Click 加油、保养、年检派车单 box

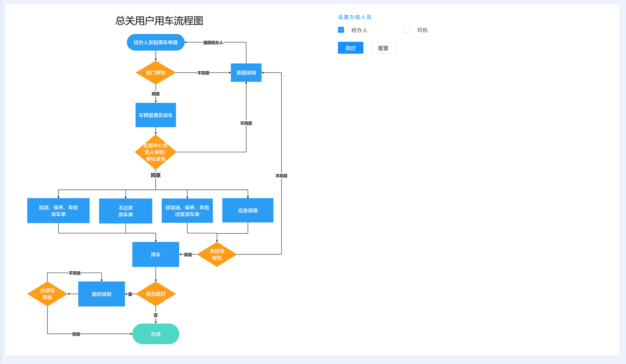pos(58,211)
